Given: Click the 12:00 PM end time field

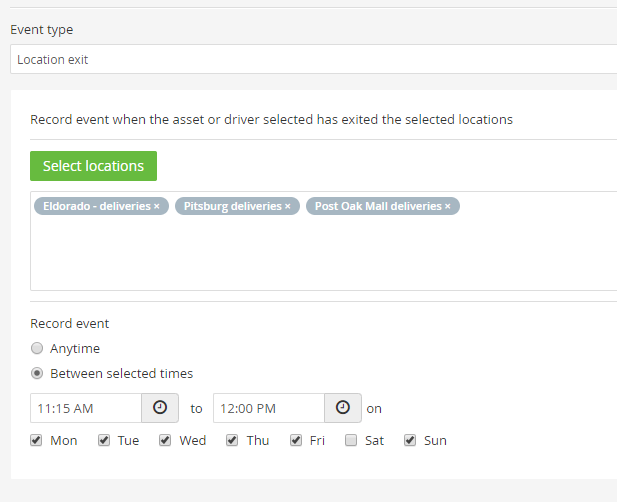Looking at the screenshot, I should click(x=269, y=408).
